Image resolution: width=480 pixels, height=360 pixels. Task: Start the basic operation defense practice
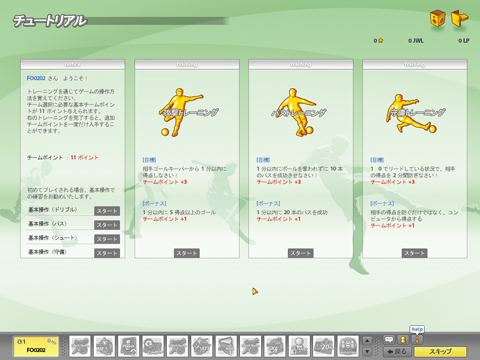pos(107,253)
